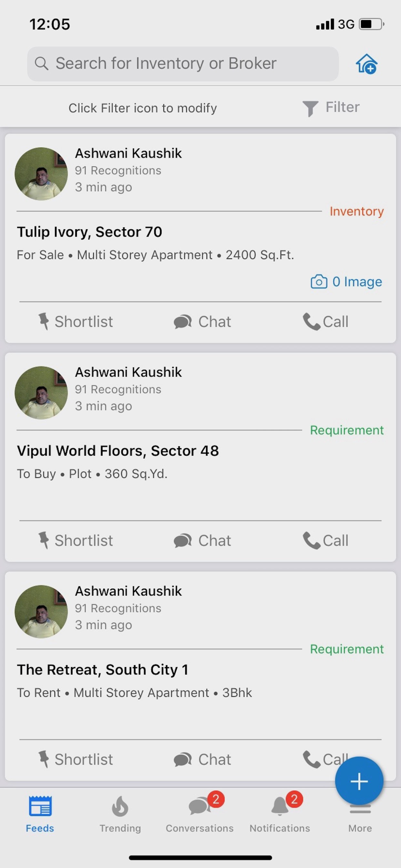Tap the blue plus floating button

[x=359, y=781]
